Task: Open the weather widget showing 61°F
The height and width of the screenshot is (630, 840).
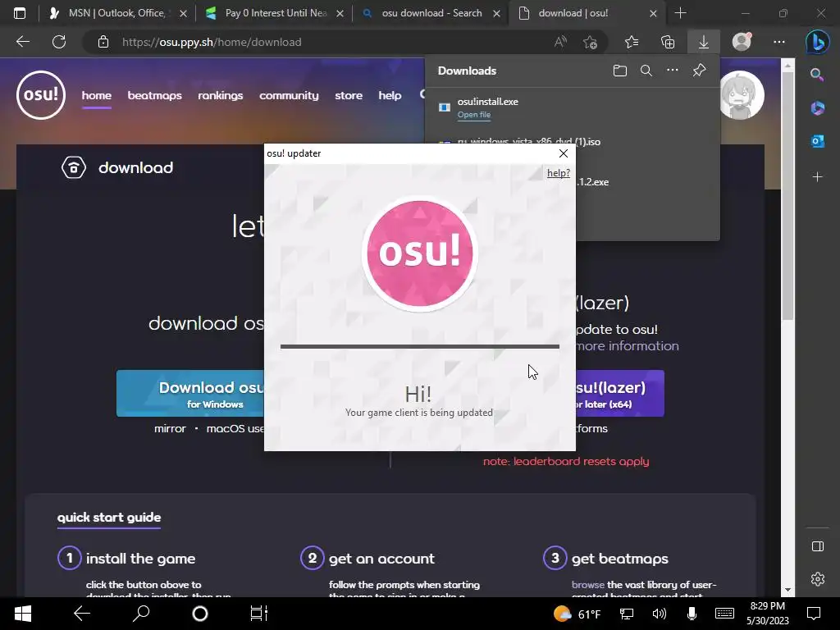Action: (x=577, y=614)
